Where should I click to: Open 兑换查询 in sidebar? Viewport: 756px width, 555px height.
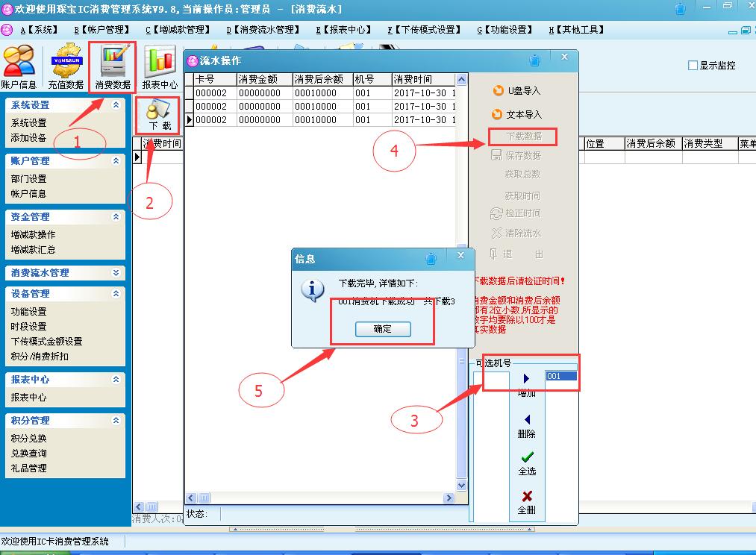[x=29, y=454]
